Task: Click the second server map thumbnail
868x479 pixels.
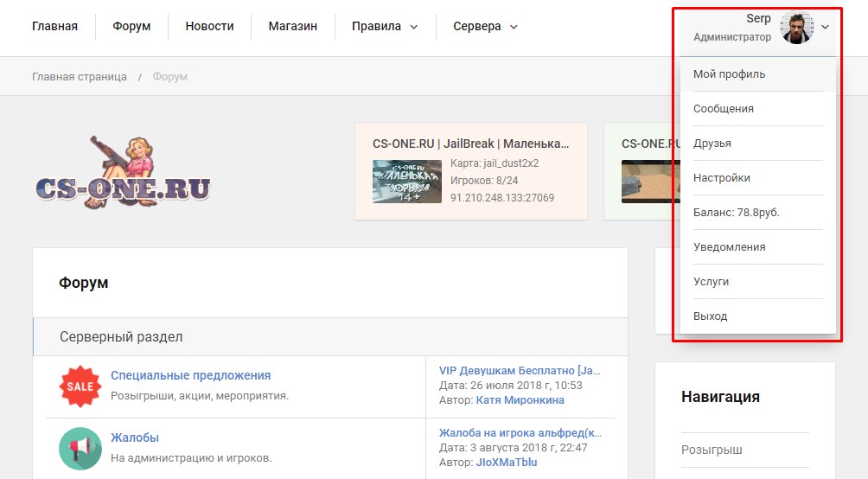Action: pos(649,181)
